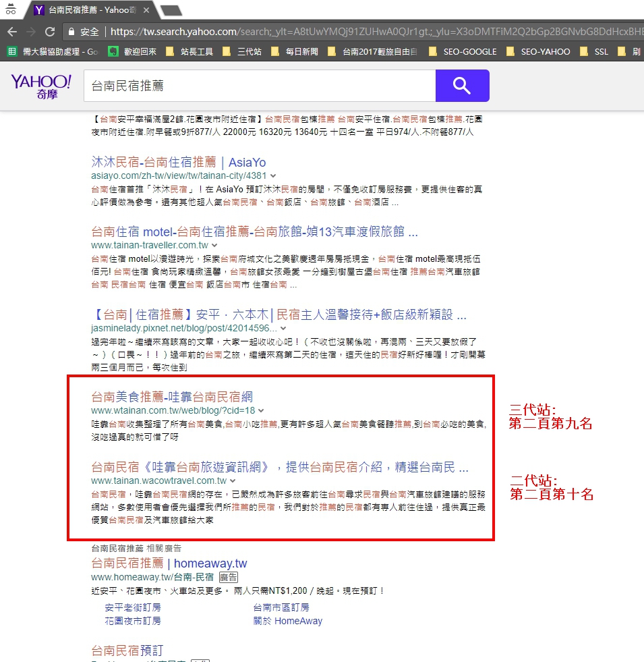Click the asiayo.com/zh-tw/view URL text
This screenshot has height=662, width=644.
pyautogui.click(x=179, y=175)
